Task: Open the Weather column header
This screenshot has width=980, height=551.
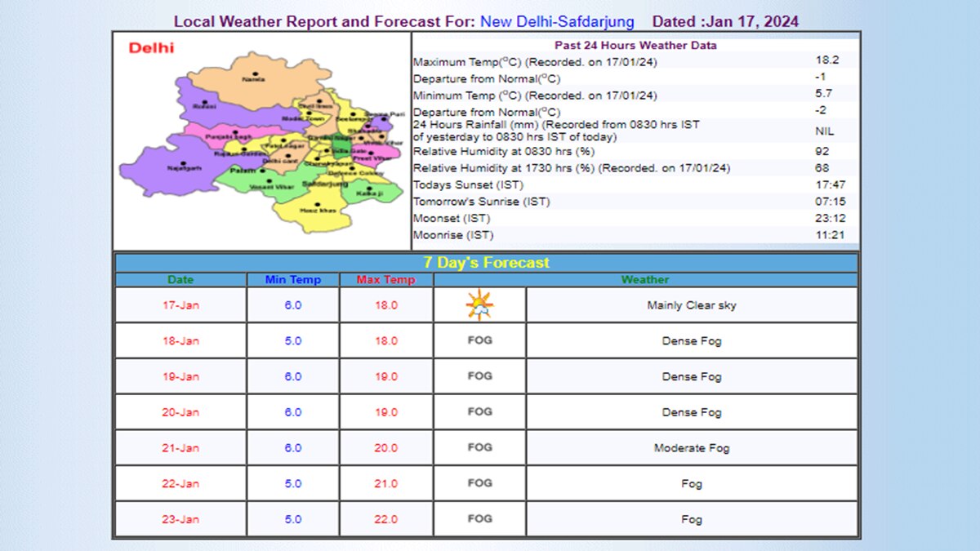Action: 645,279
